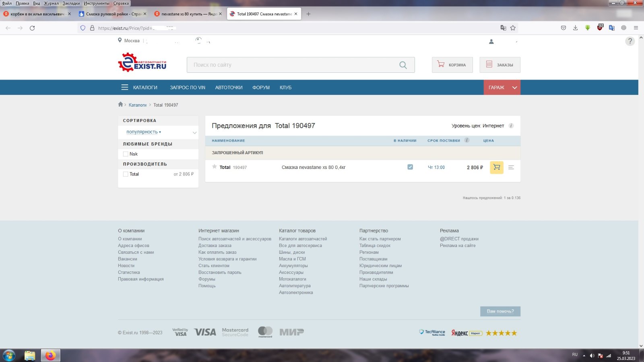Open the Инструменты menu
This screenshot has height=362, width=644.
point(97,3)
